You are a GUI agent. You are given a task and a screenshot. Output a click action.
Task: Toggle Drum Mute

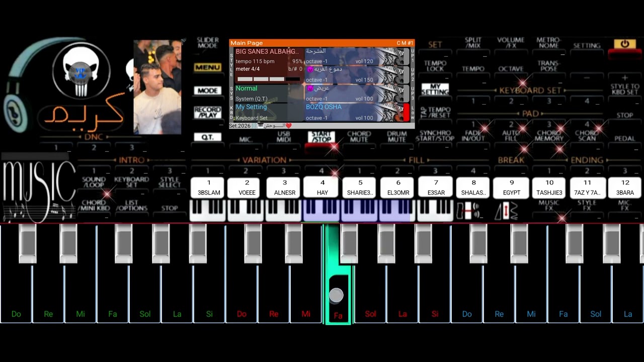point(397,137)
